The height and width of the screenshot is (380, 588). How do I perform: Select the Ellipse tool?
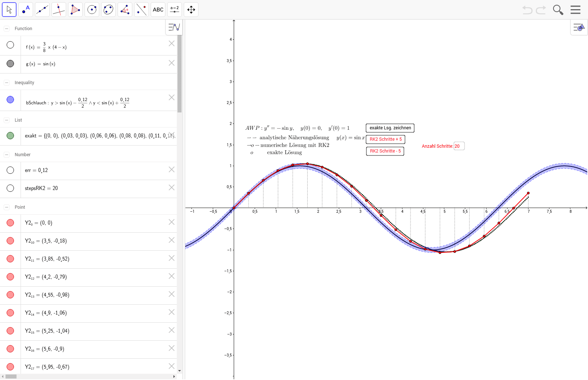(x=108, y=10)
